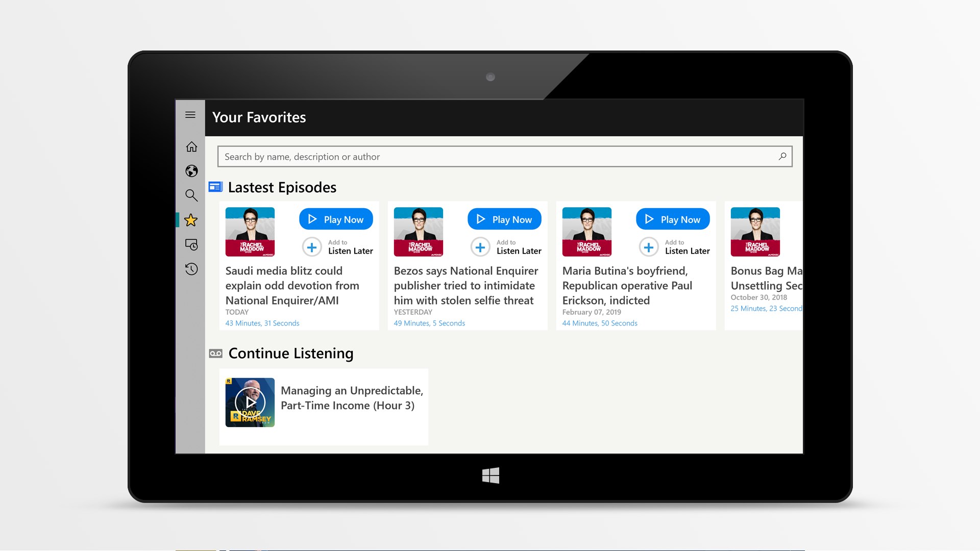Go to Home in sidebar
Screen dimensions: 980x551
tap(191, 147)
